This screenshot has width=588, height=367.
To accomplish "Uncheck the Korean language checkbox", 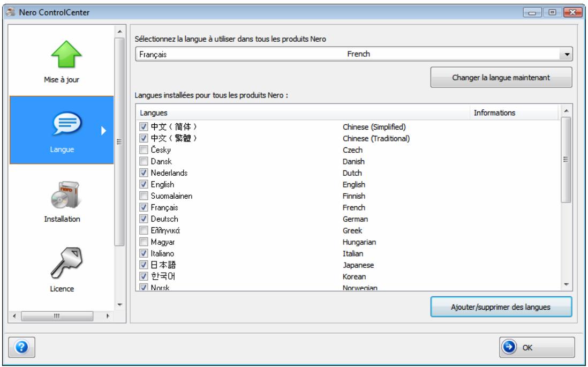I will (143, 276).
